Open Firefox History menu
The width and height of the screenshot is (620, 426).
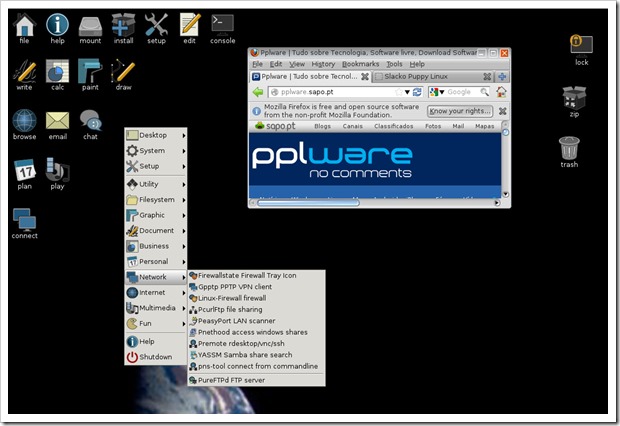point(323,64)
